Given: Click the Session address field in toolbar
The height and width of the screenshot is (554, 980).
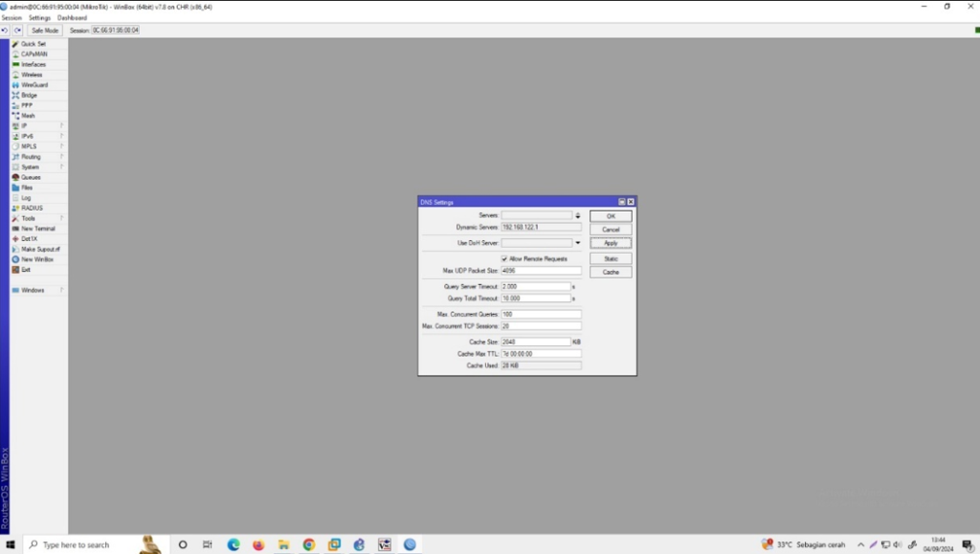Looking at the screenshot, I should click(x=116, y=30).
